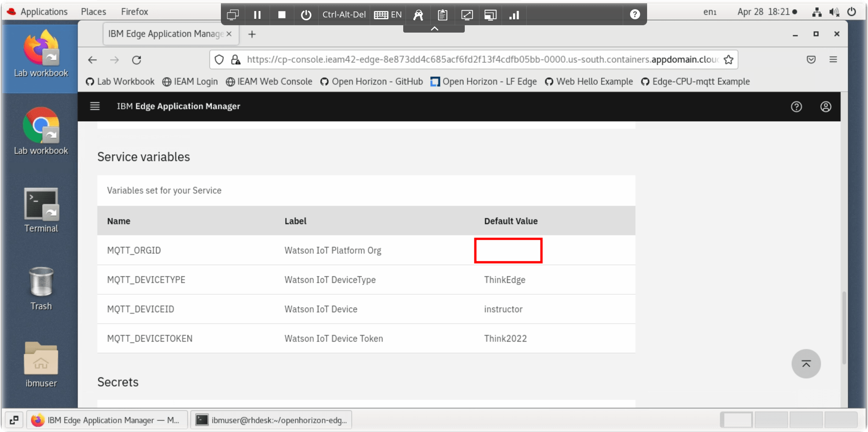Click the IBM Edge Application Manager title
Screen dimensions: 868x432
[x=178, y=106]
